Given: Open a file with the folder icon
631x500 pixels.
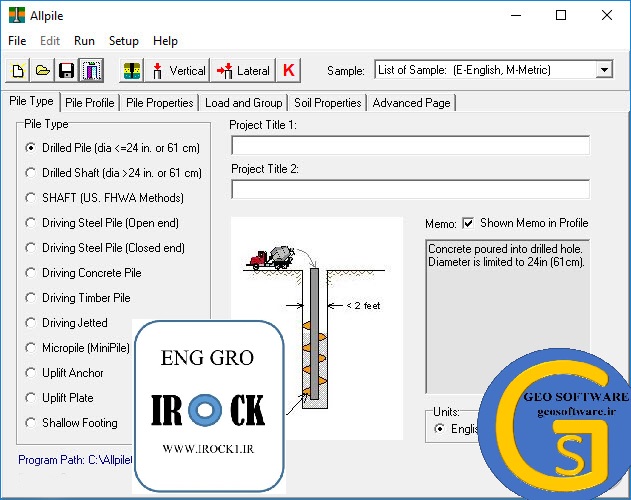Looking at the screenshot, I should (x=42, y=70).
